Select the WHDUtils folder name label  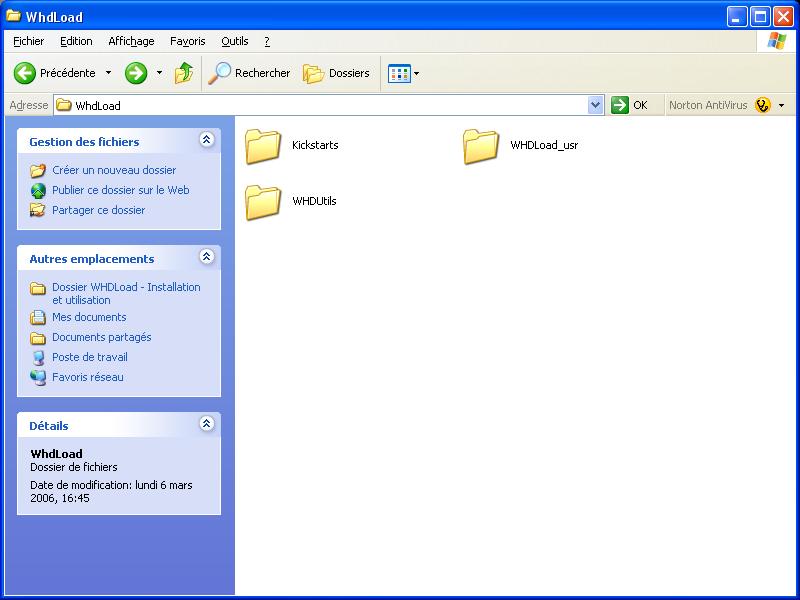pyautogui.click(x=314, y=201)
